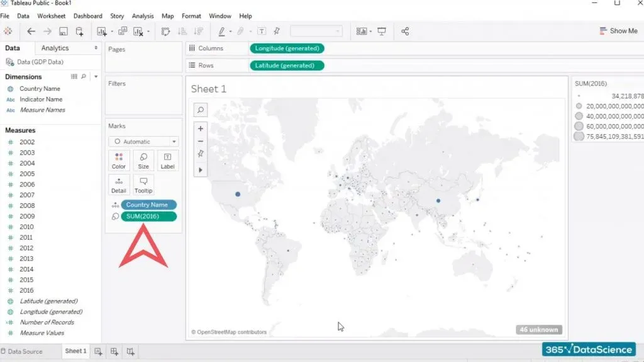Click the Show Me button
The width and height of the screenshot is (644, 362).
pyautogui.click(x=618, y=31)
